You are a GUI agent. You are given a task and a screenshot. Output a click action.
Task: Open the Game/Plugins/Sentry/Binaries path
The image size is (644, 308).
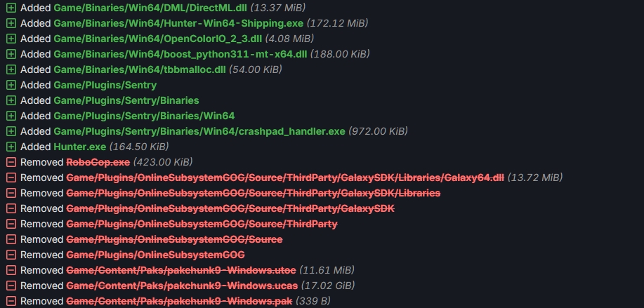[x=126, y=100]
